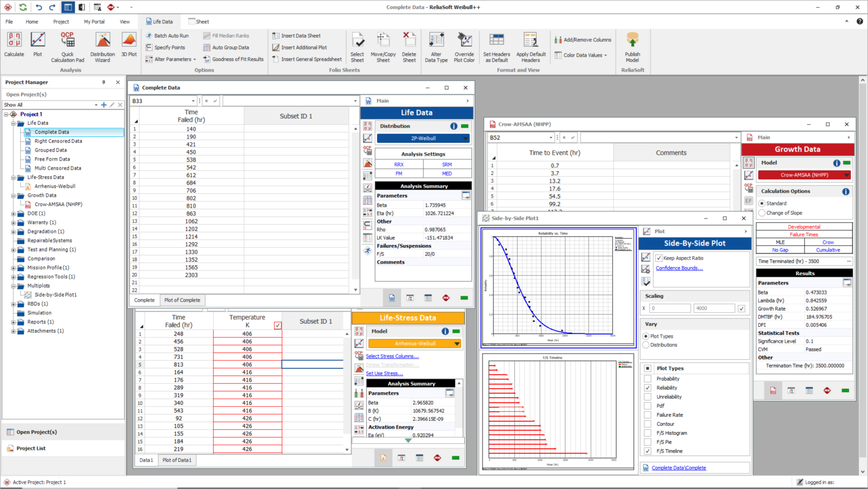
Task: Uncheck the Reliability plot type
Action: [x=648, y=388]
